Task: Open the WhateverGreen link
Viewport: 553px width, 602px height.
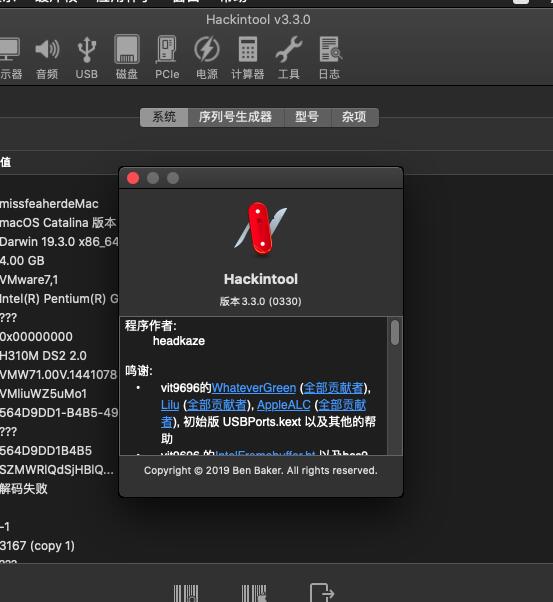Action: [x=254, y=388]
